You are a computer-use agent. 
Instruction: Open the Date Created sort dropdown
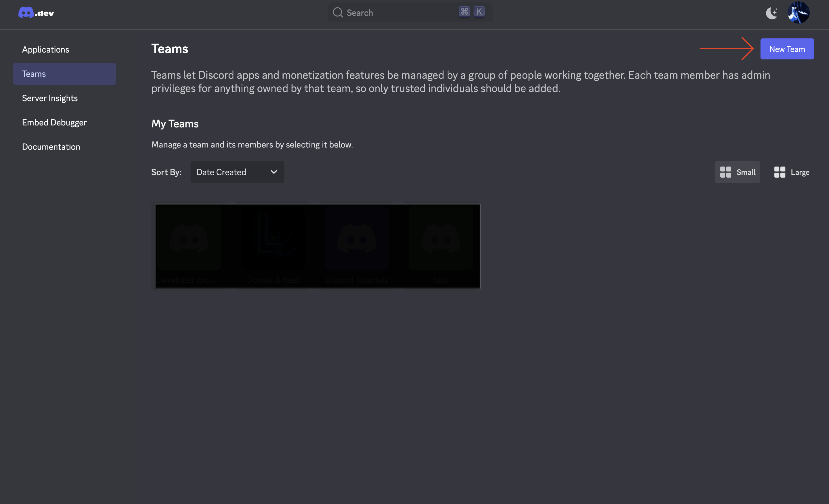point(237,172)
